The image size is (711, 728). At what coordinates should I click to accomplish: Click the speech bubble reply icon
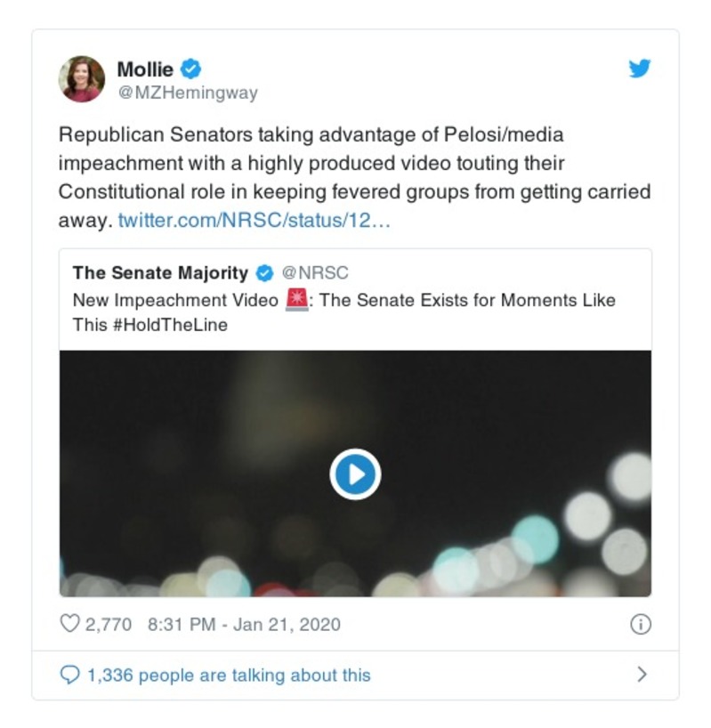tap(69, 675)
